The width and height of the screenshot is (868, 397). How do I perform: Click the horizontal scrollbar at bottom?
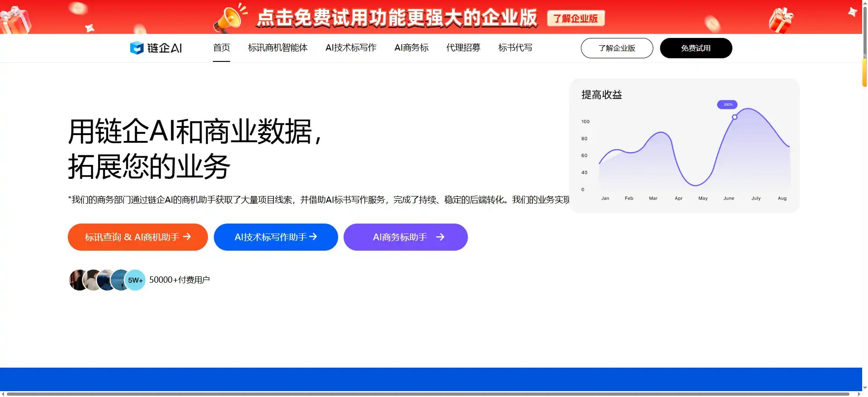point(428,394)
